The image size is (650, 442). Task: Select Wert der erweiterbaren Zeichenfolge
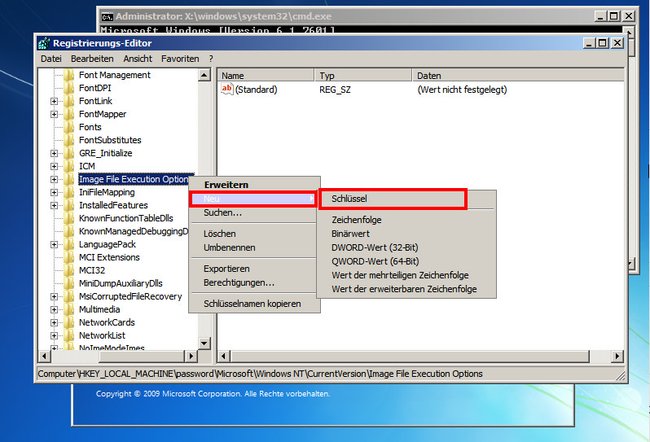click(406, 289)
